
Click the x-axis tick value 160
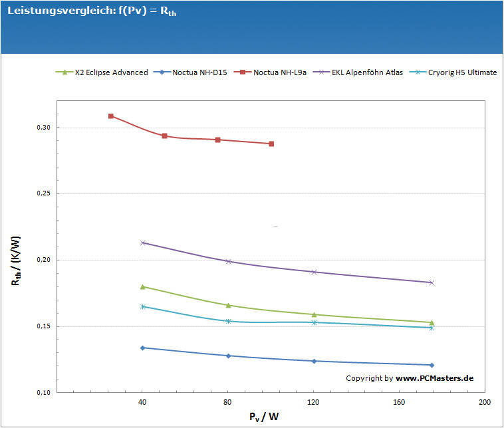399,402
